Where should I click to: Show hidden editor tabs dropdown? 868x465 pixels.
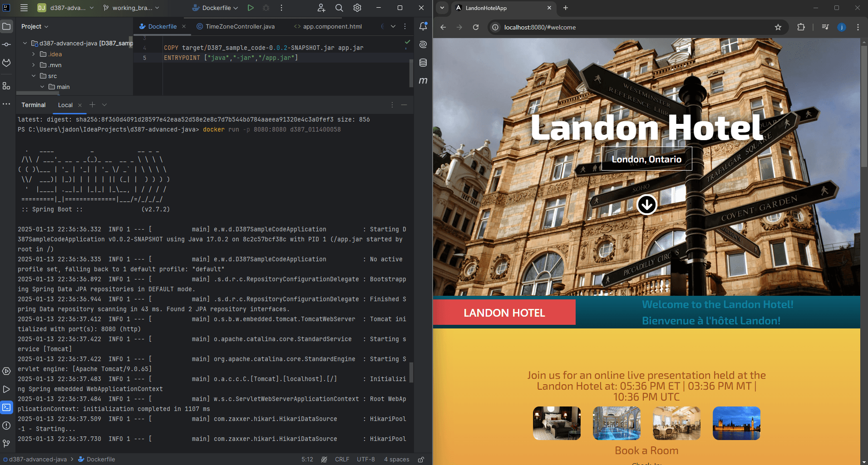[x=393, y=26]
